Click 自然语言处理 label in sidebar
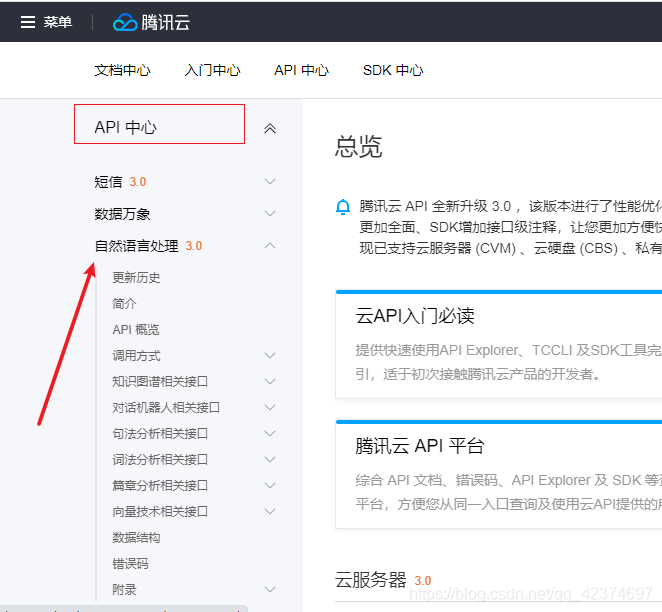Viewport: 662px width, 612px height. pyautogui.click(x=136, y=246)
